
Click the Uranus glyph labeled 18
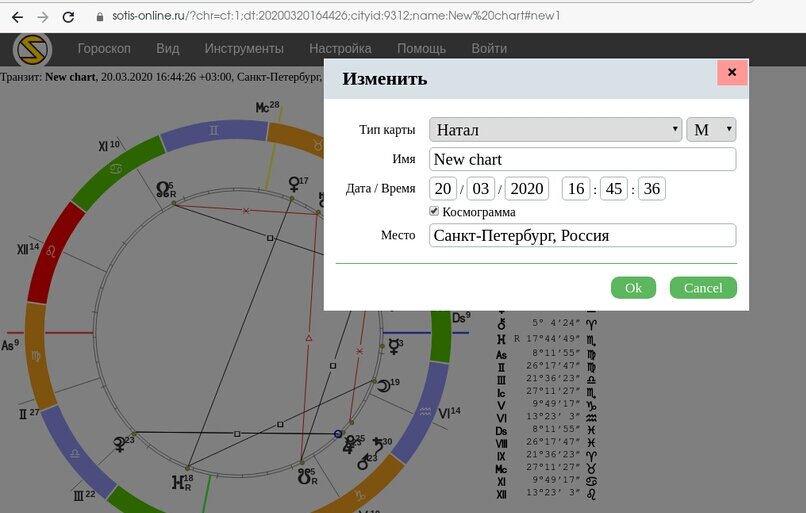178,482
